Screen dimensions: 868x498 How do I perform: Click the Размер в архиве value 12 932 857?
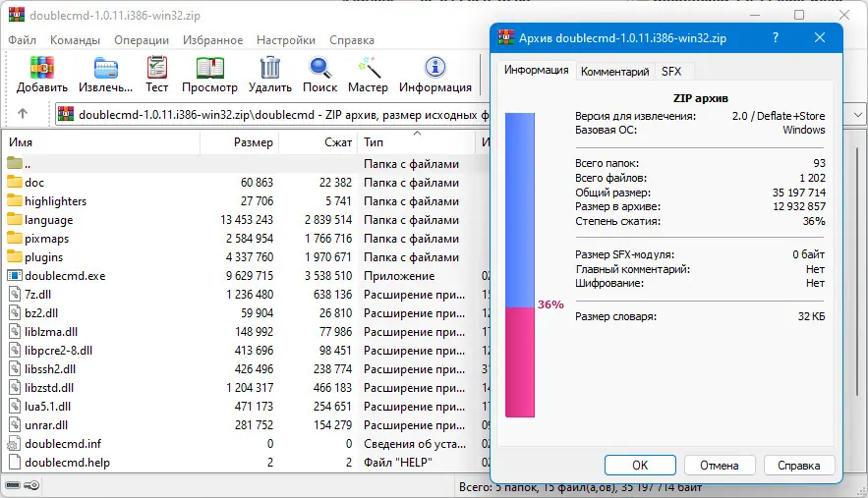click(799, 206)
